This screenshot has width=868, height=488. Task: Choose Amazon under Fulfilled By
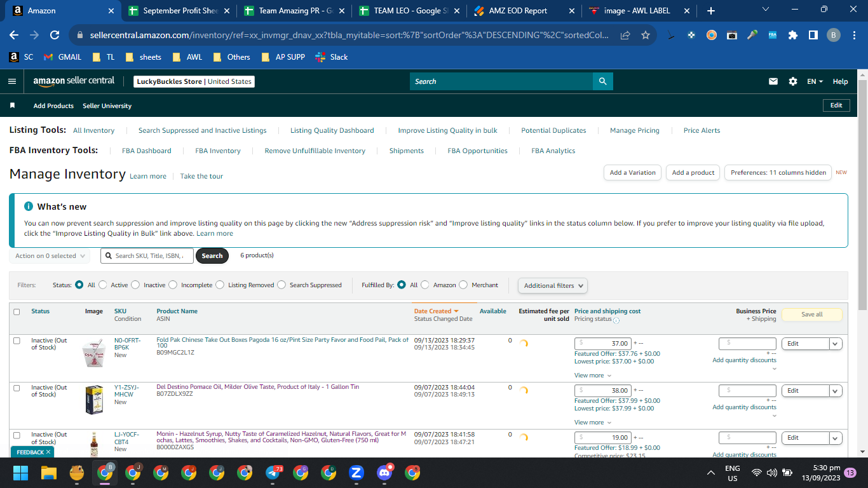pyautogui.click(x=425, y=285)
